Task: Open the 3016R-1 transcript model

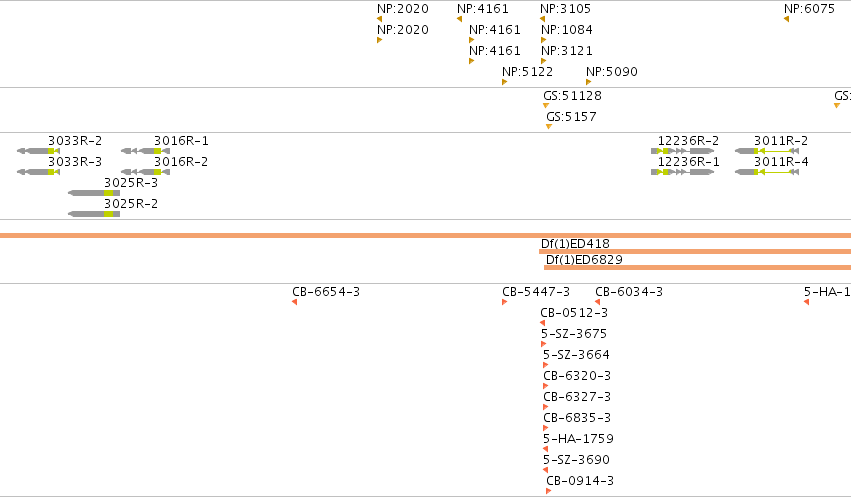Action: click(x=145, y=151)
